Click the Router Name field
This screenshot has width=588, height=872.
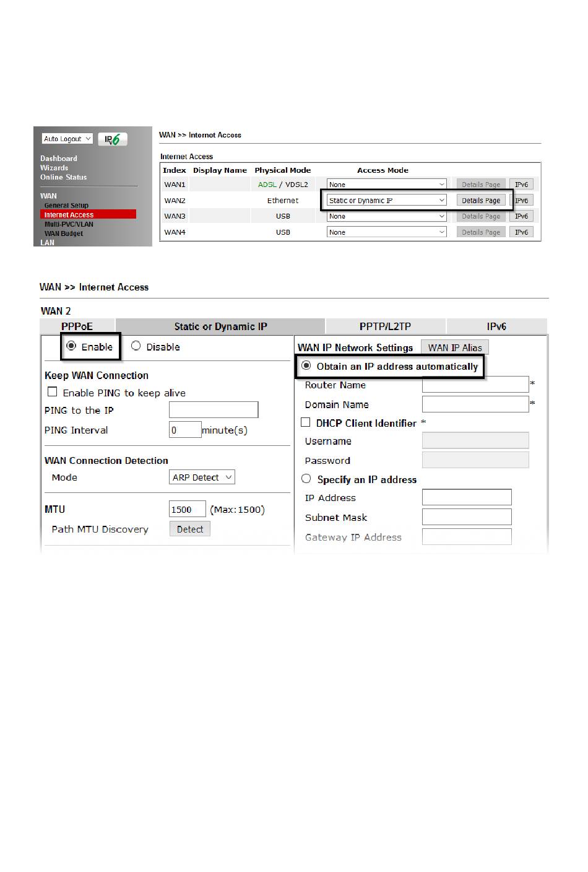(x=475, y=385)
